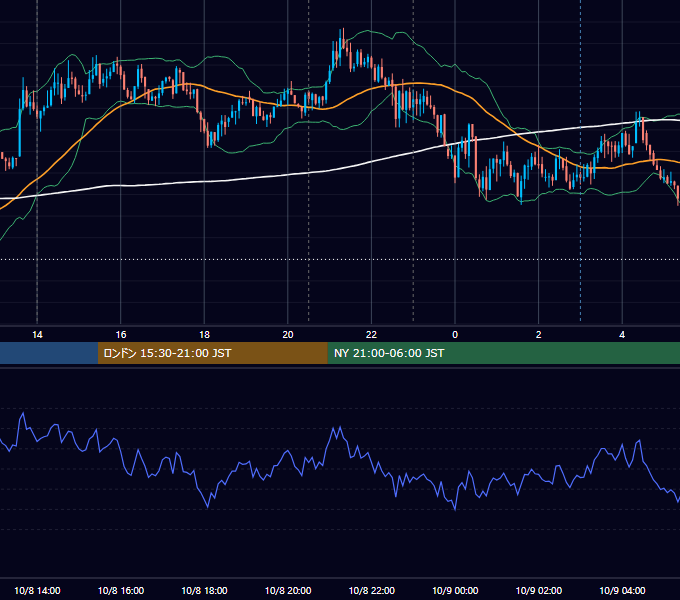The width and height of the screenshot is (680, 600).
Task: Click the 0 hour label on upper axis
Action: pyautogui.click(x=455, y=335)
